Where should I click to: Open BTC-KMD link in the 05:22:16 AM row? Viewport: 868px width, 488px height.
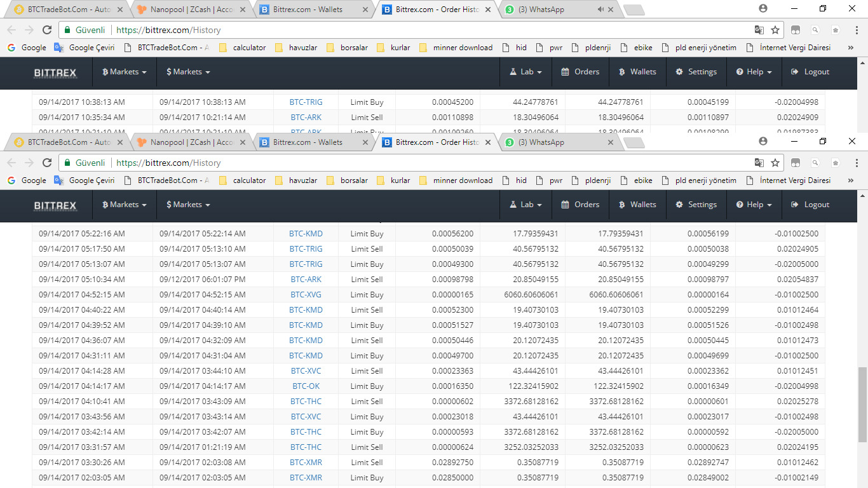(x=306, y=234)
